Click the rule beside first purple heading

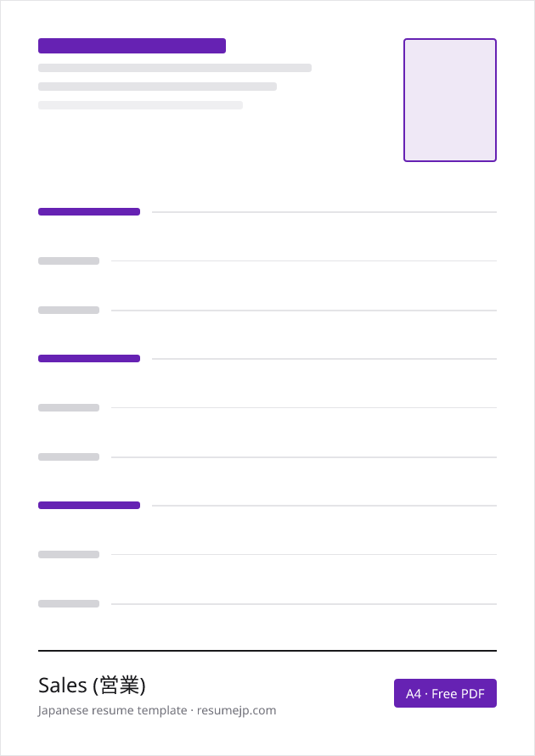coord(324,212)
